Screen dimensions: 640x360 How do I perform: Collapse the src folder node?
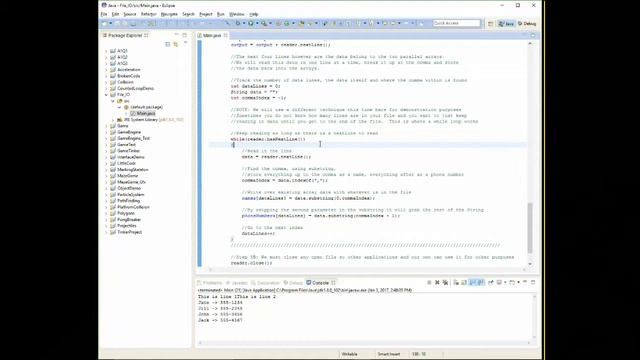[x=113, y=101]
